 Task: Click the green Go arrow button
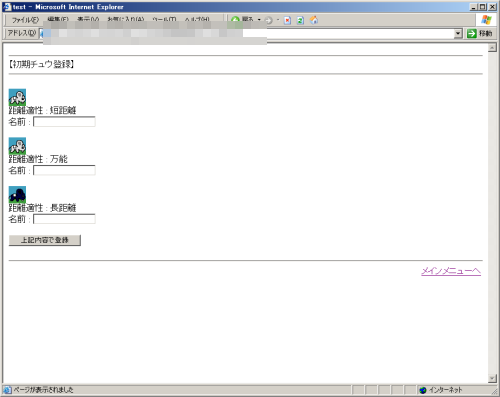[x=472, y=33]
